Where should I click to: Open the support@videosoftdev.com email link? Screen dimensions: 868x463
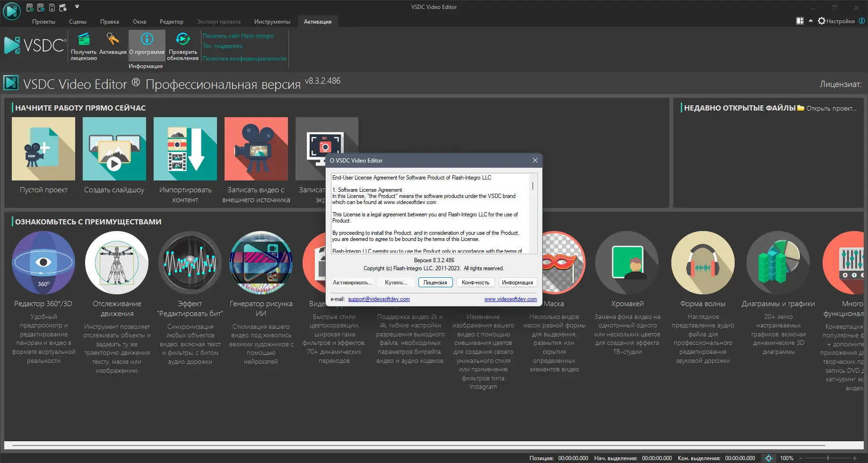click(x=379, y=299)
